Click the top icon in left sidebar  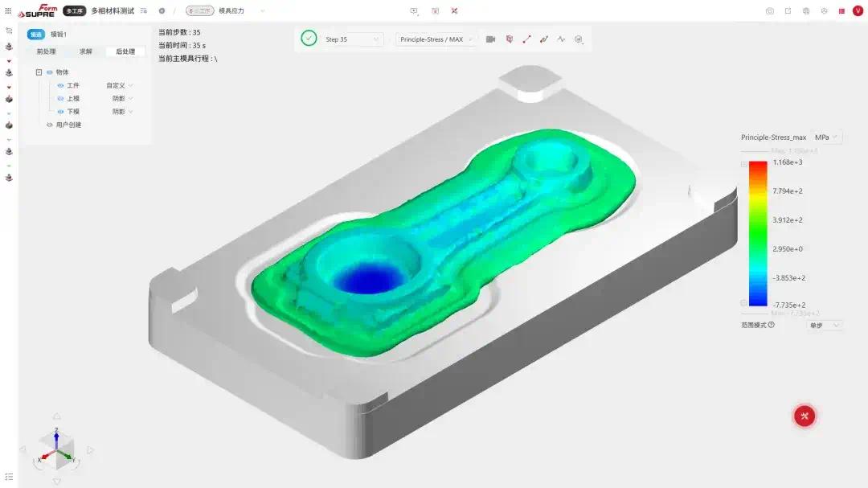pyautogui.click(x=9, y=31)
